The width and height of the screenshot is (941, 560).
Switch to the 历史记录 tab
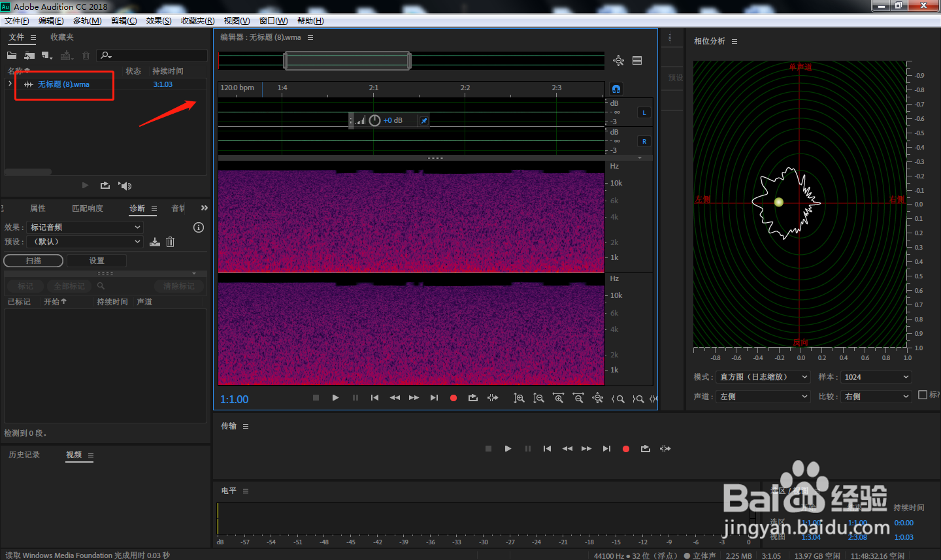(x=24, y=455)
